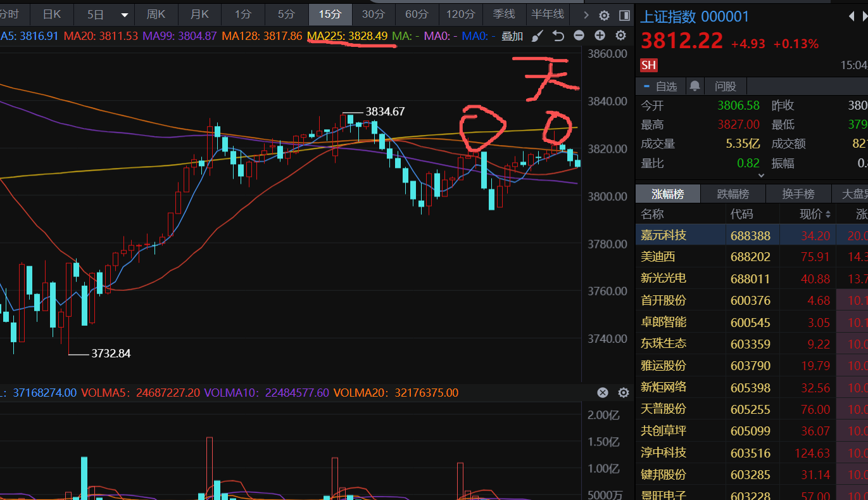Open indicator settings gear beside the zoom icons
The image size is (868, 500).
tap(620, 36)
